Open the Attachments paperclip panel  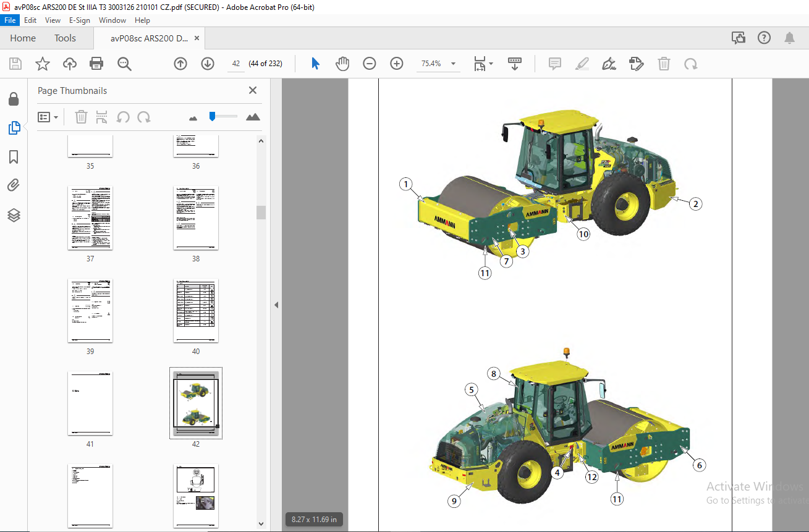(14, 185)
